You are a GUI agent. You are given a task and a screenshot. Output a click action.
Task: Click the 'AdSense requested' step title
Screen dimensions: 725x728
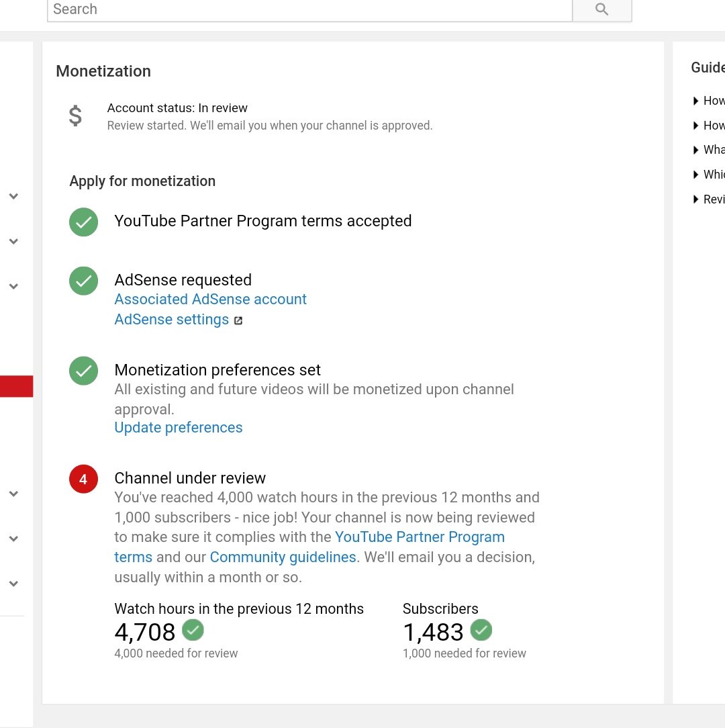click(183, 280)
